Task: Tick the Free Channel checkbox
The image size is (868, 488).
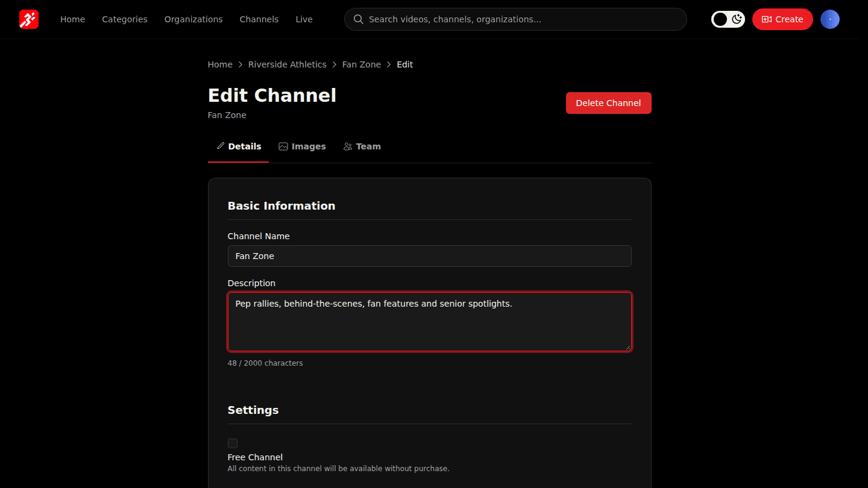Action: click(233, 443)
